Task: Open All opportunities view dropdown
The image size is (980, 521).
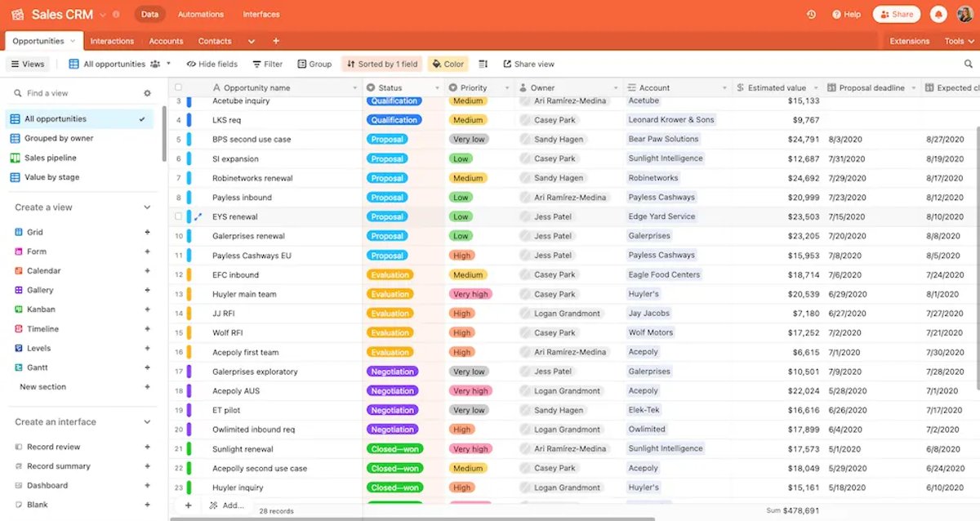Action: (x=168, y=64)
